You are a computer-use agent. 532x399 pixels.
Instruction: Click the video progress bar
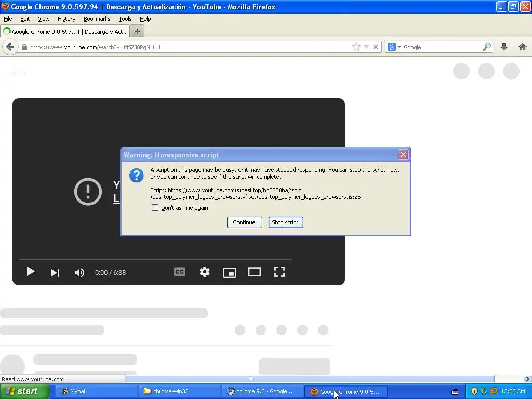155,259
